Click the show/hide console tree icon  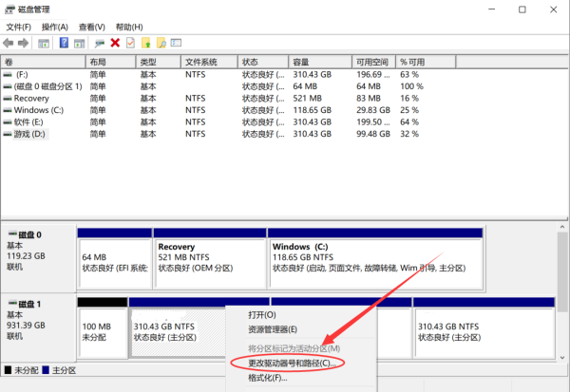click(45, 43)
